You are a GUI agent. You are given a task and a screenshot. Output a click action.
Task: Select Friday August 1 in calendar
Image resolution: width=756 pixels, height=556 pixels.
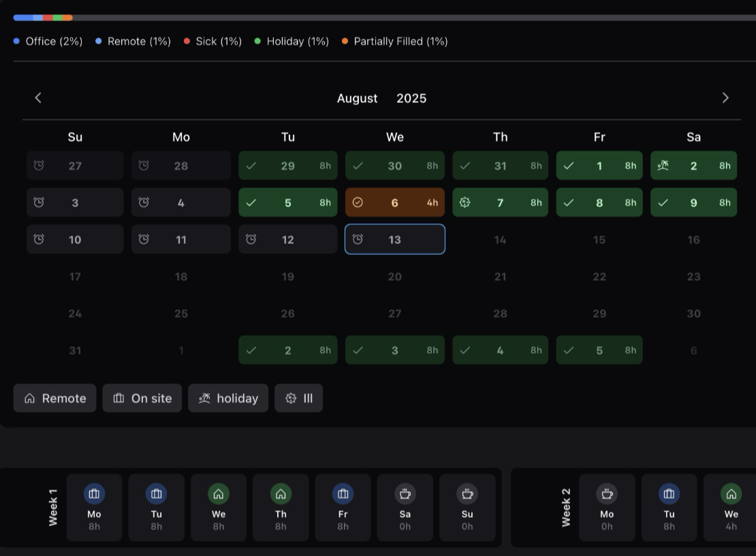coord(599,166)
